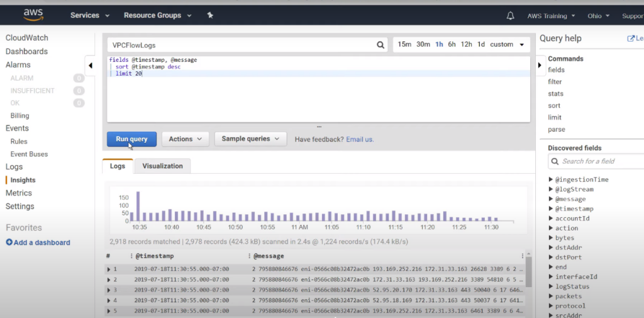
Task: Click the fields command in Query help
Action: point(556,70)
